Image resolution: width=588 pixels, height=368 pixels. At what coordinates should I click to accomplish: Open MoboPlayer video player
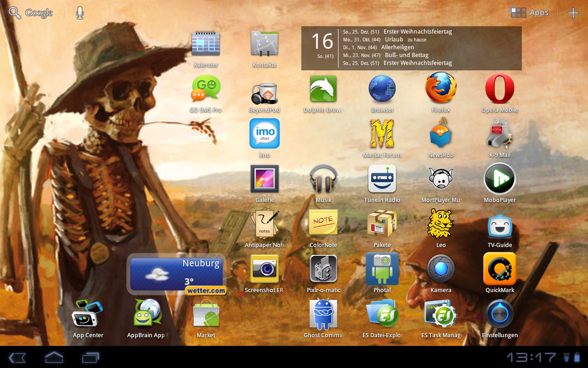[499, 179]
